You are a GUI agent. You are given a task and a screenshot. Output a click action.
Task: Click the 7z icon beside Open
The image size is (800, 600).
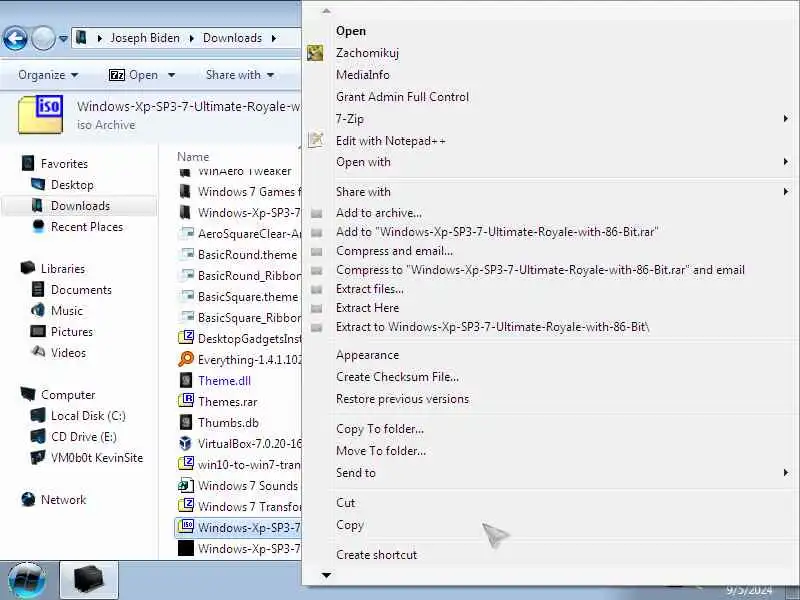pos(117,75)
